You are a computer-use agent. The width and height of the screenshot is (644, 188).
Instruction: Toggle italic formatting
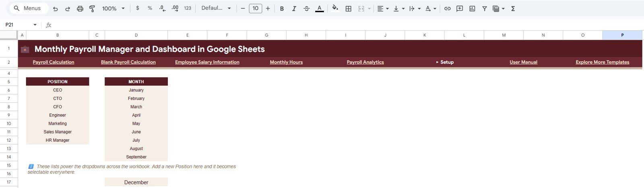[x=294, y=8]
